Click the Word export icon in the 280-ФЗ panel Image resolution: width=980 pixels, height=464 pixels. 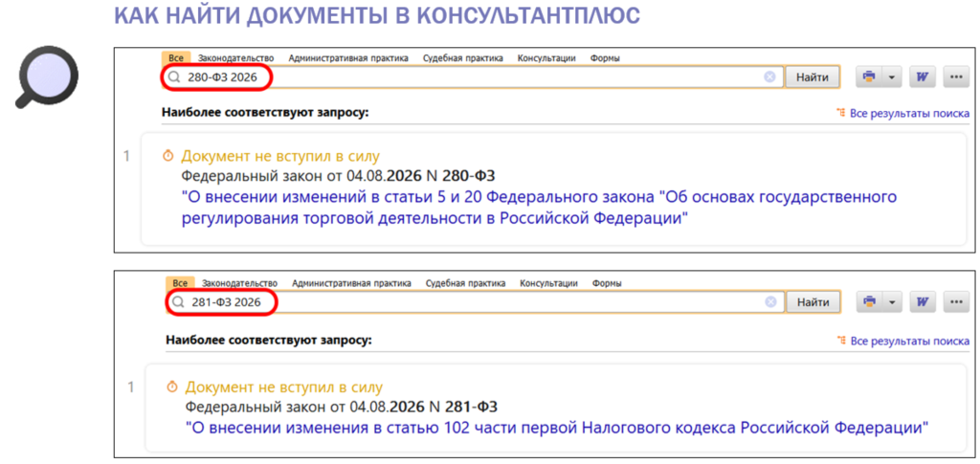pos(922,77)
